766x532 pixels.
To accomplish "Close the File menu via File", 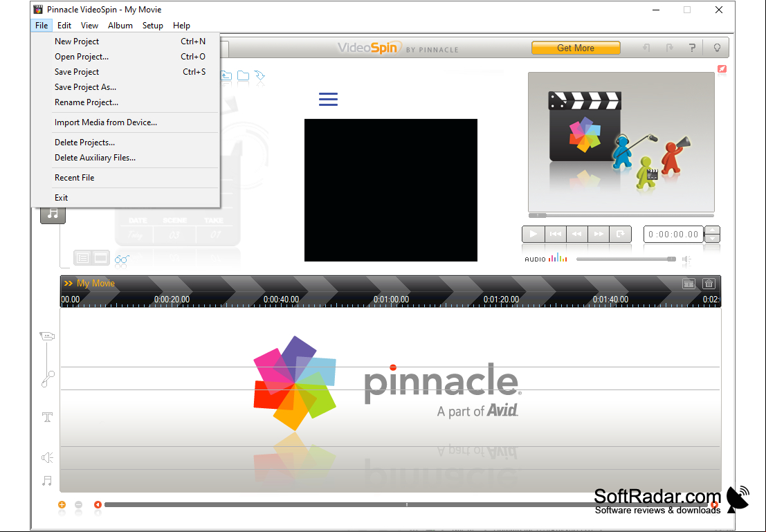I will (42, 26).
